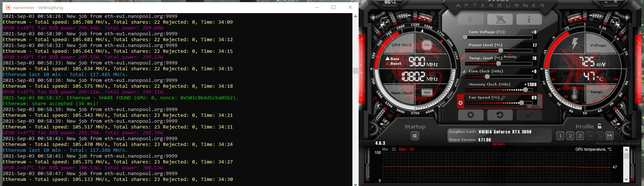The height and width of the screenshot is (186, 644).
Task: Open fan speed user-defined settings gear
Action: pyautogui.click(x=460, y=103)
